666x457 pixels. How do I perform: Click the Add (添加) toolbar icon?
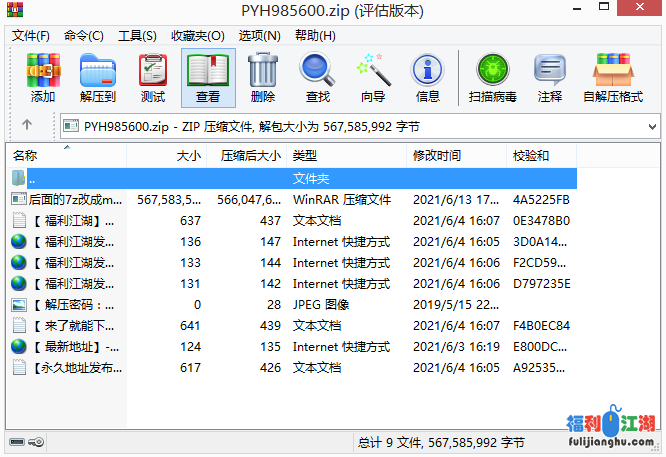(43, 78)
